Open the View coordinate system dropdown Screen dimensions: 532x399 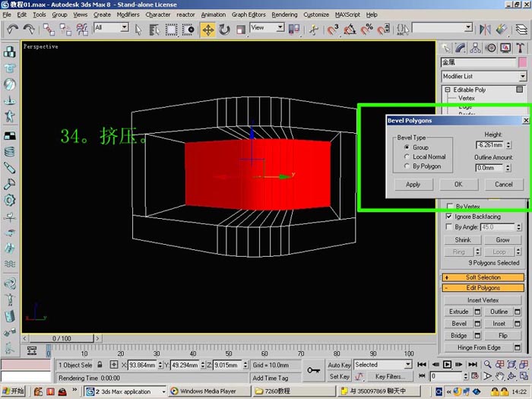click(280, 27)
